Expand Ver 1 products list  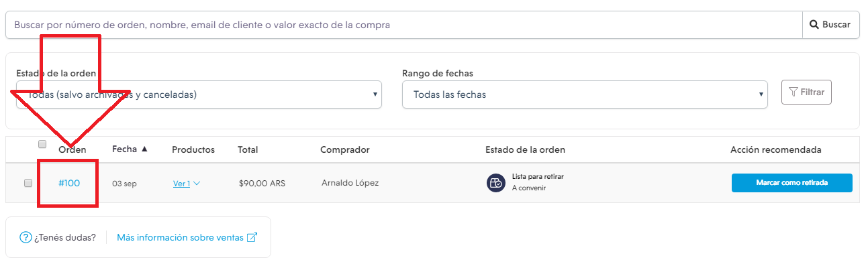pyautogui.click(x=187, y=183)
